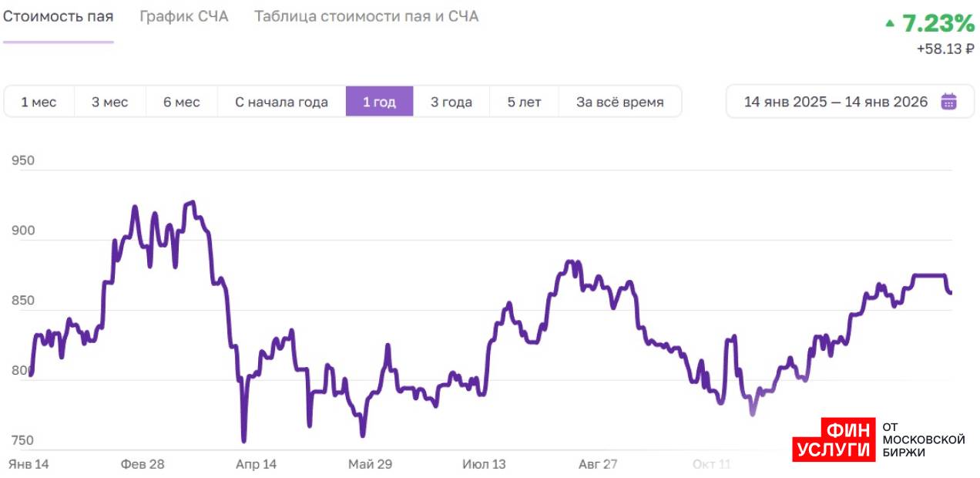Click the chart line peak near Фев 28
The height and width of the screenshot is (478, 980).
[x=135, y=207]
